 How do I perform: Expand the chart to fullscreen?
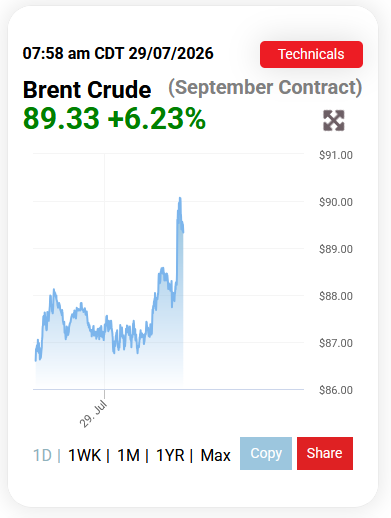point(334,120)
